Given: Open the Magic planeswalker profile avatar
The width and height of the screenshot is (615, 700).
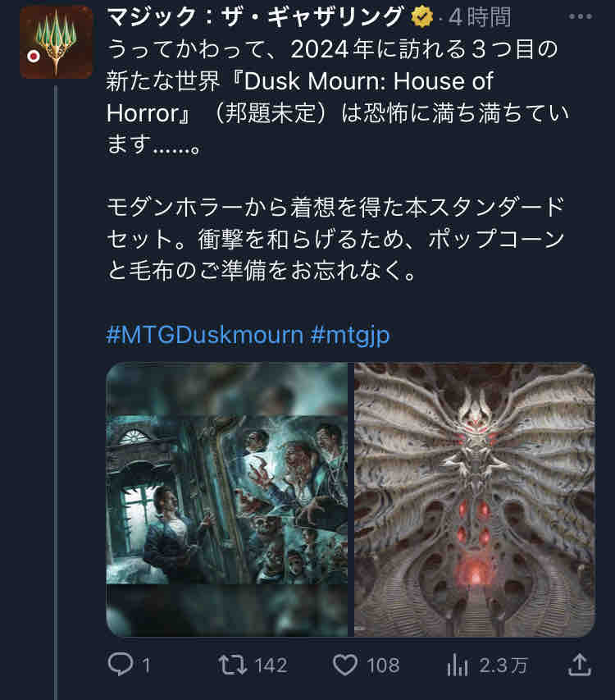Looking at the screenshot, I should pos(57,42).
